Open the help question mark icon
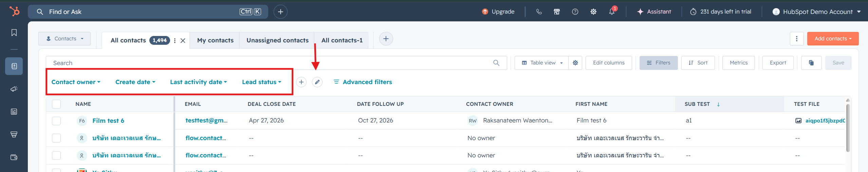This screenshot has width=868, height=172. [x=575, y=12]
